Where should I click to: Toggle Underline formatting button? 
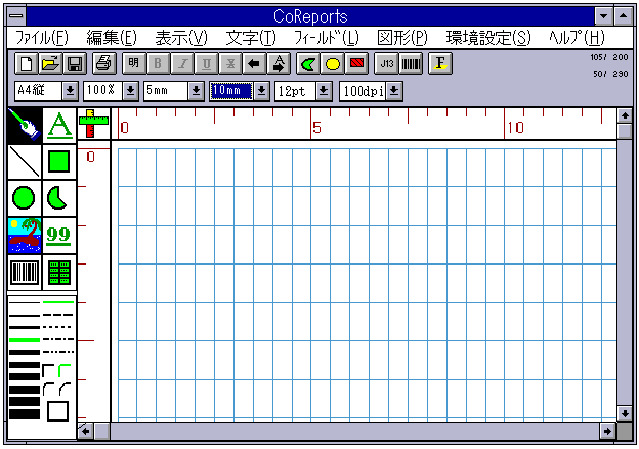coord(206,64)
